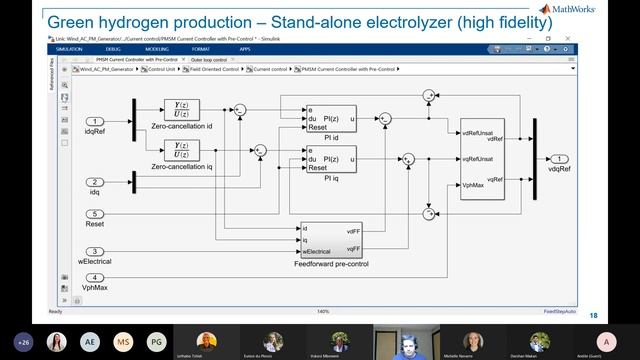Screen dimensions: 640x360
Task: Open the toolstrip help icon
Action: click(x=547, y=49)
